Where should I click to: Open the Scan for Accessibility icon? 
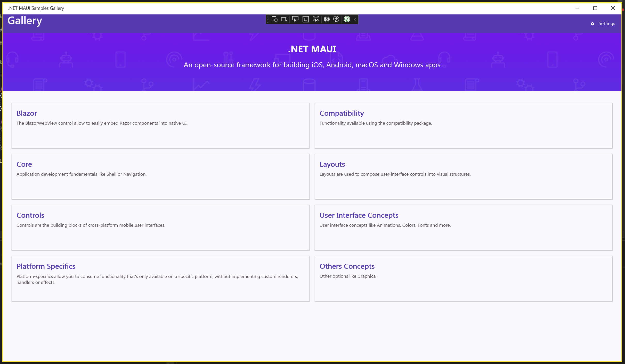coord(336,19)
